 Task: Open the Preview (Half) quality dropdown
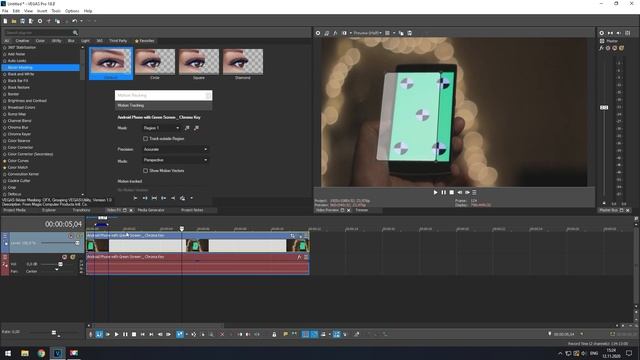tap(367, 33)
